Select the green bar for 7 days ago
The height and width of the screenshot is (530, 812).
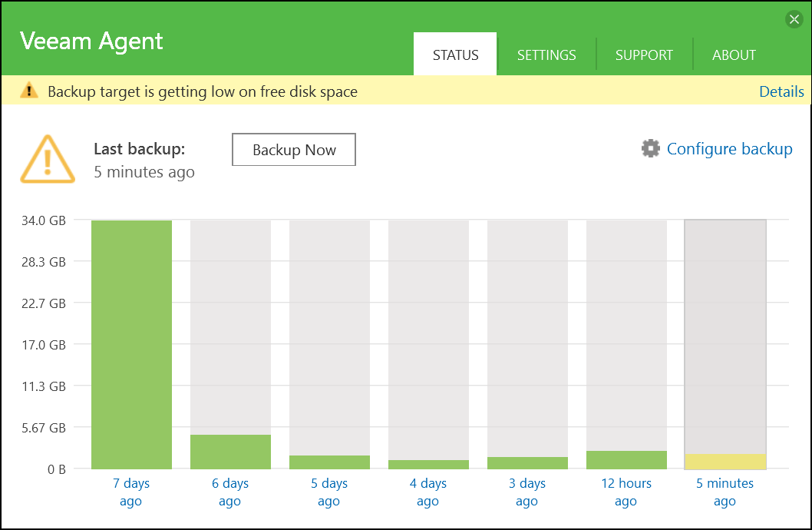130,346
